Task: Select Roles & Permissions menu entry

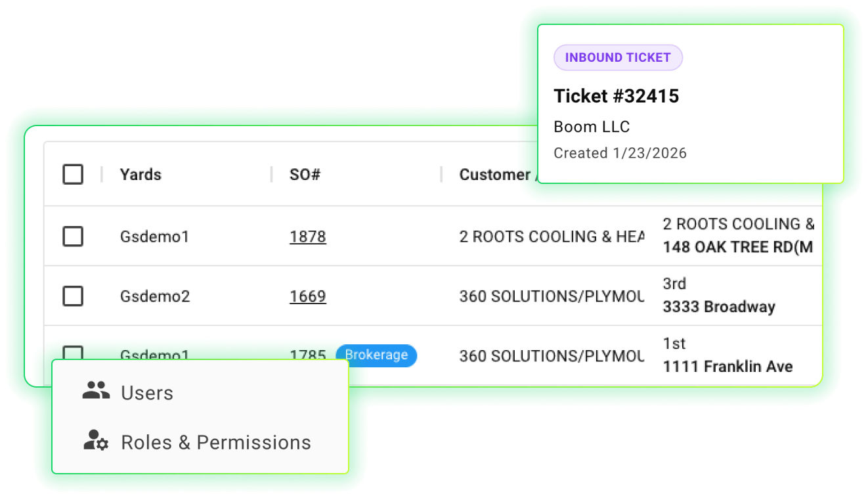Action: click(215, 442)
